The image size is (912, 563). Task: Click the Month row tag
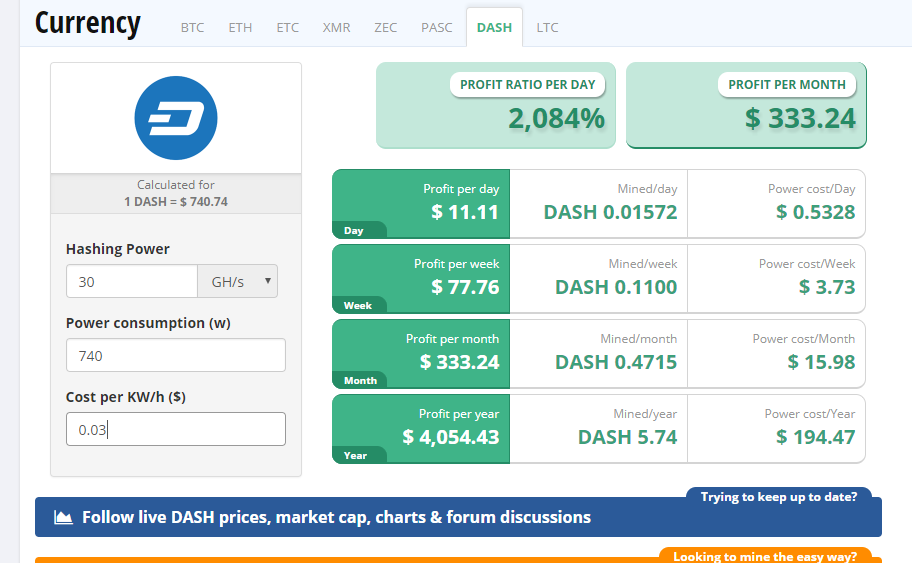tap(361, 381)
